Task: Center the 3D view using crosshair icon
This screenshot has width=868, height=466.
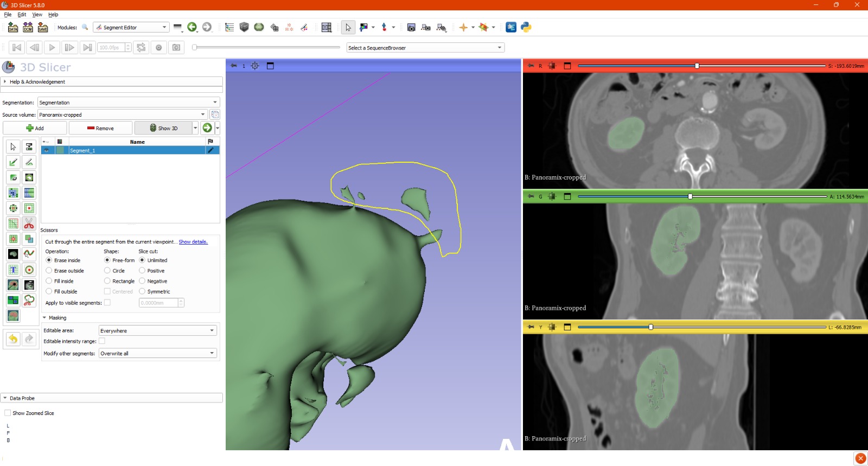Action: pyautogui.click(x=255, y=66)
